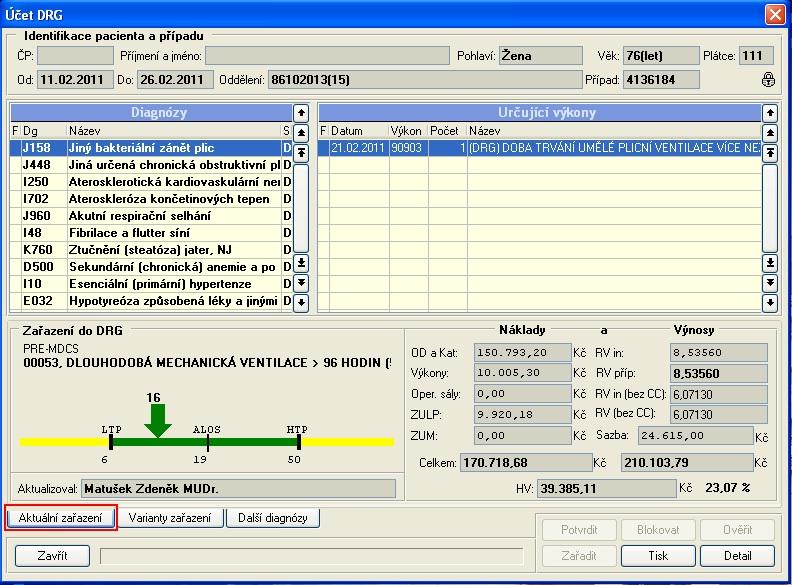792x585 pixels.
Task: Click the Určující výkony panel header
Action: pos(539,113)
